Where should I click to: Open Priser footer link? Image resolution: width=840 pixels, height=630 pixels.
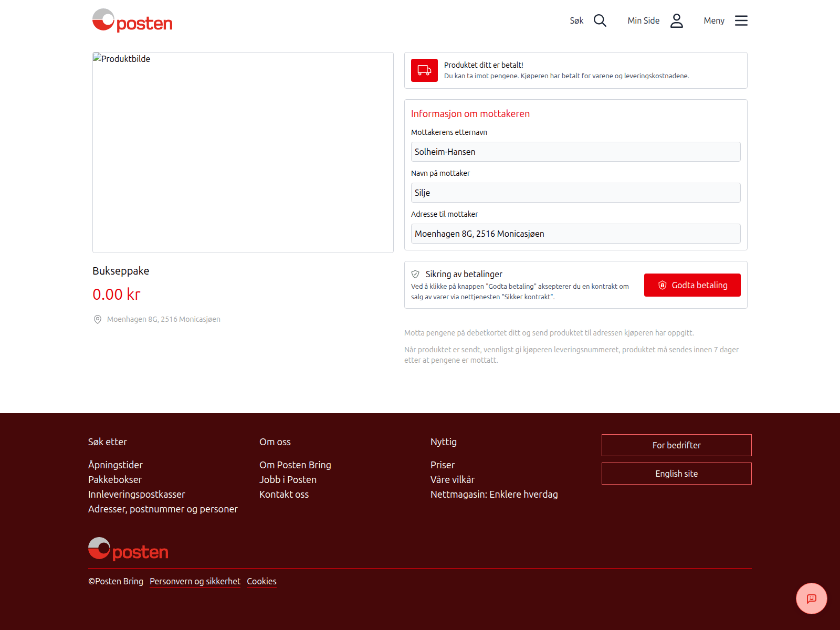(x=443, y=465)
